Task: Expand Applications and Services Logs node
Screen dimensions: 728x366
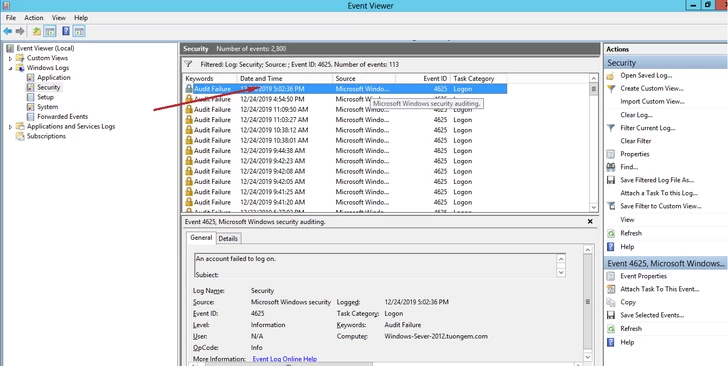Action: coord(11,127)
